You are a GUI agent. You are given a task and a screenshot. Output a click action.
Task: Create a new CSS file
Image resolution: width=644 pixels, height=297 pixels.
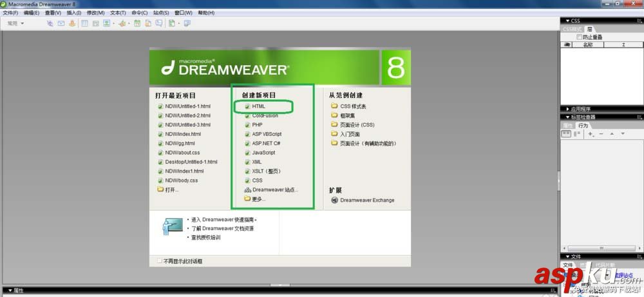[x=257, y=180]
